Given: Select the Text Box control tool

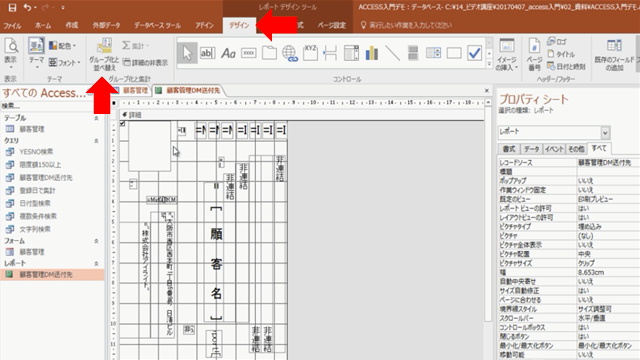Looking at the screenshot, I should [207, 53].
